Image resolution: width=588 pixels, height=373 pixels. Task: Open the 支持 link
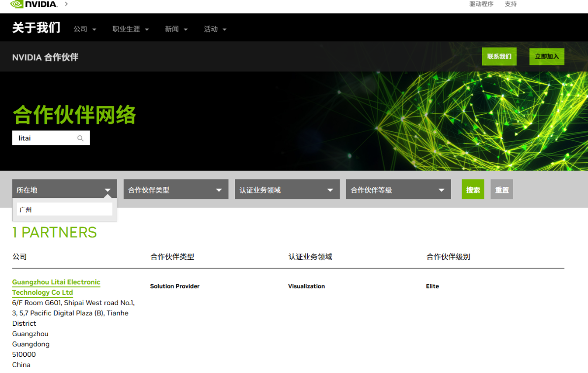(511, 4)
